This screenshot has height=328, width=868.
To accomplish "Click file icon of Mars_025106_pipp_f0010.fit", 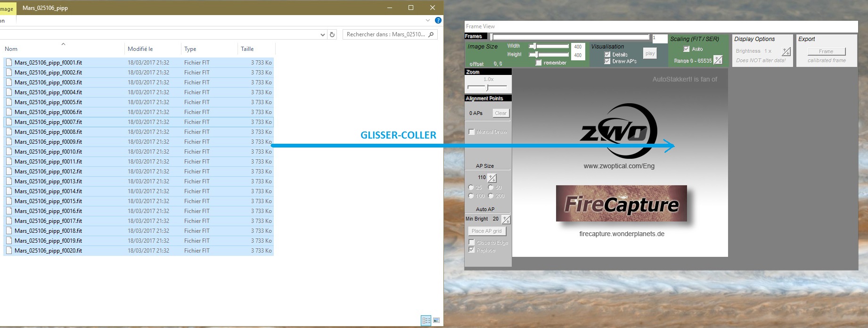I will 9,151.
